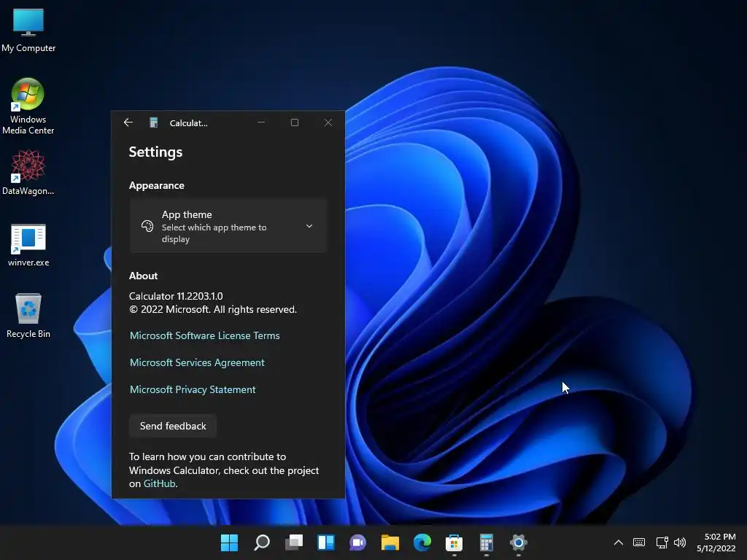
Task: Open File Explorer from the taskbar
Action: (x=390, y=542)
